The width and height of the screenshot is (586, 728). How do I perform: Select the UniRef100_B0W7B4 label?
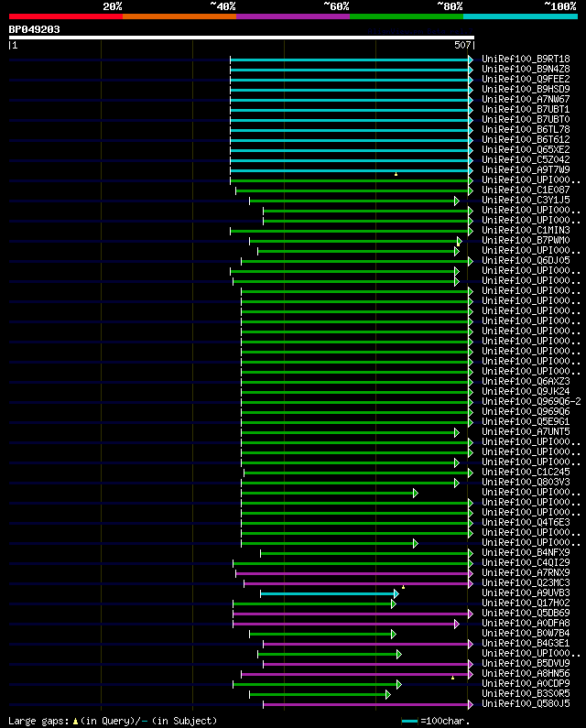click(526, 634)
